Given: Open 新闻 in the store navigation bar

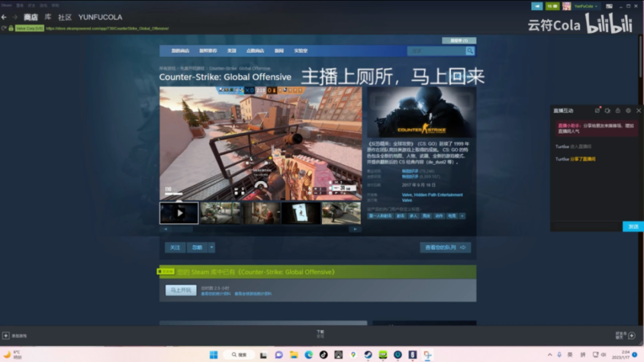Looking at the screenshot, I should coord(279,51).
